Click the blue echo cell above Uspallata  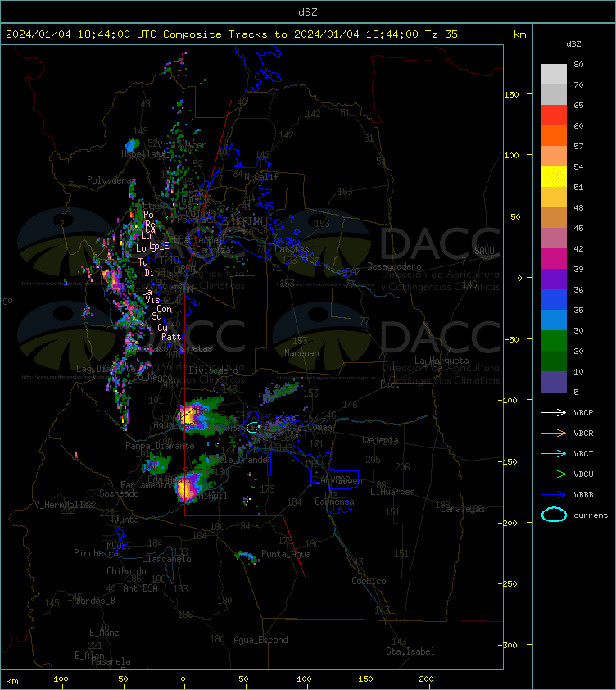(132, 145)
